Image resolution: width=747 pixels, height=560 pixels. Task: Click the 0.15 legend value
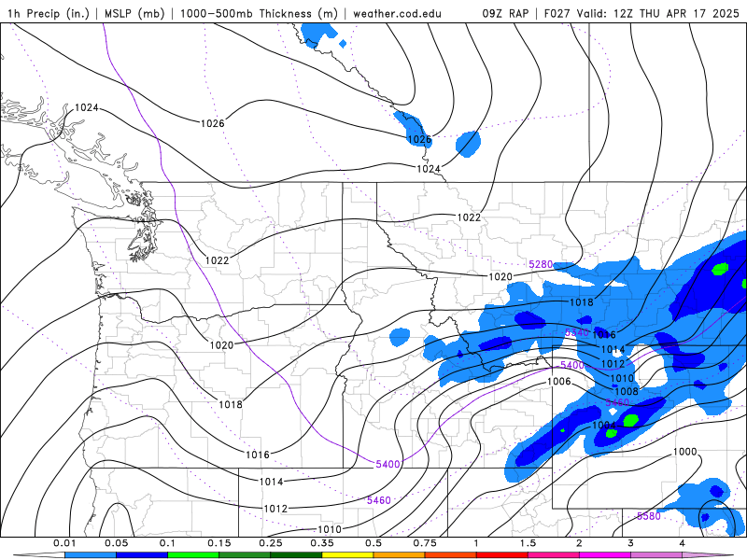[x=219, y=543]
